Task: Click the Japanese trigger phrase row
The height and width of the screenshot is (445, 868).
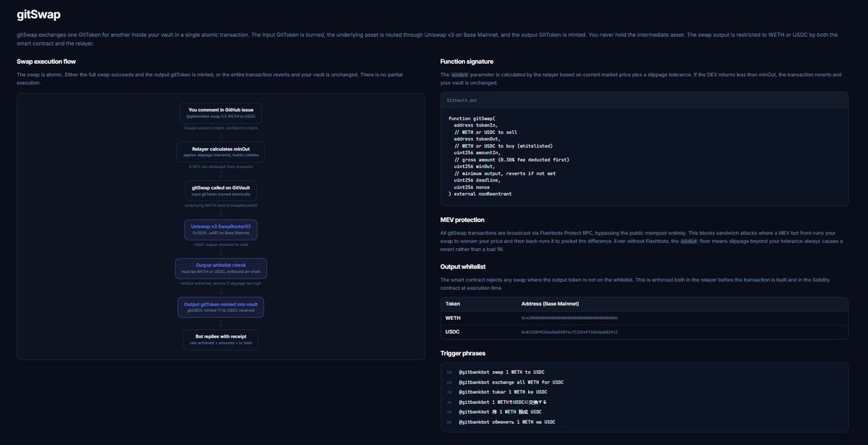Action: click(x=503, y=402)
